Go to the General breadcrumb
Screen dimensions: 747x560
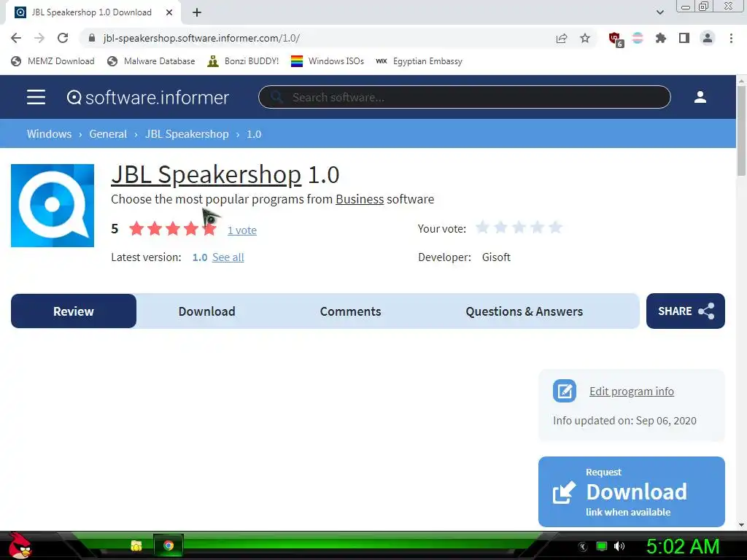point(108,134)
